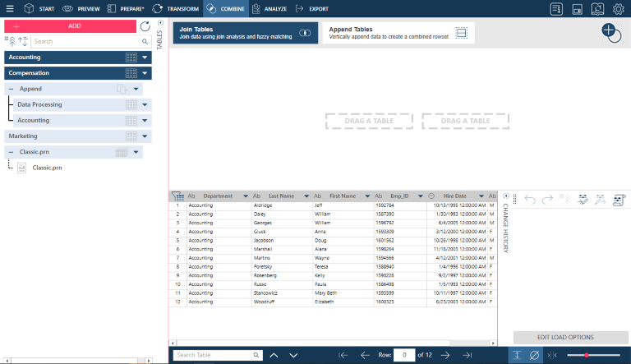631x364 pixels.
Task: Select the Classic.prn file child item
Action: point(47,168)
